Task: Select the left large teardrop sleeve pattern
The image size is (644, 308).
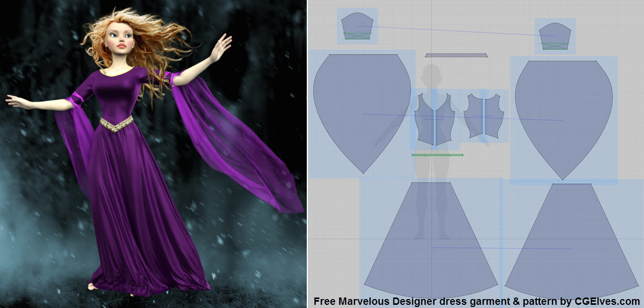Action: click(x=362, y=113)
